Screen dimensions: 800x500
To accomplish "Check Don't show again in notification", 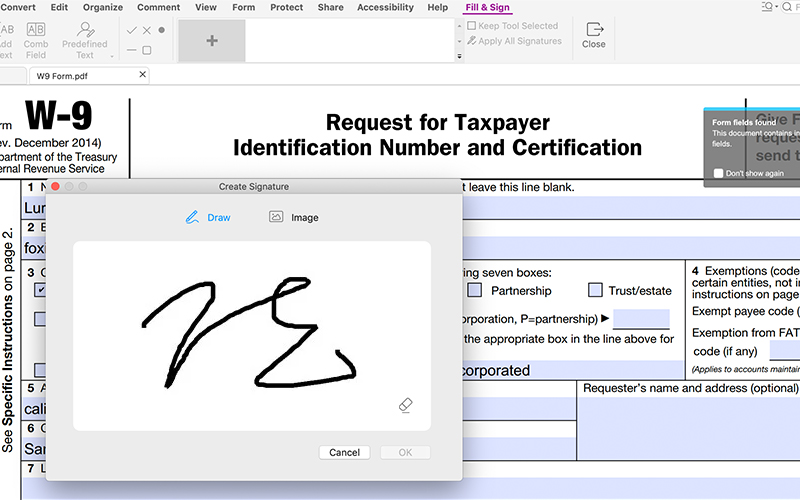I will (x=718, y=173).
